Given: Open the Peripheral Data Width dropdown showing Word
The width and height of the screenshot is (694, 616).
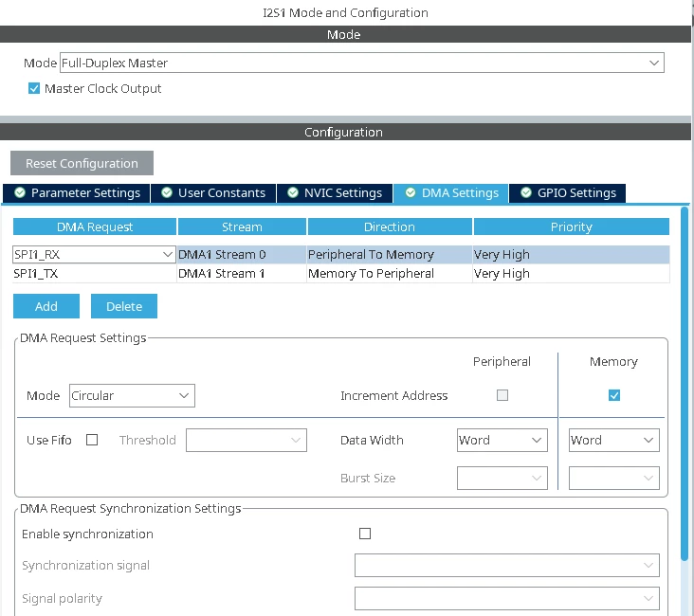Looking at the screenshot, I should coord(502,441).
